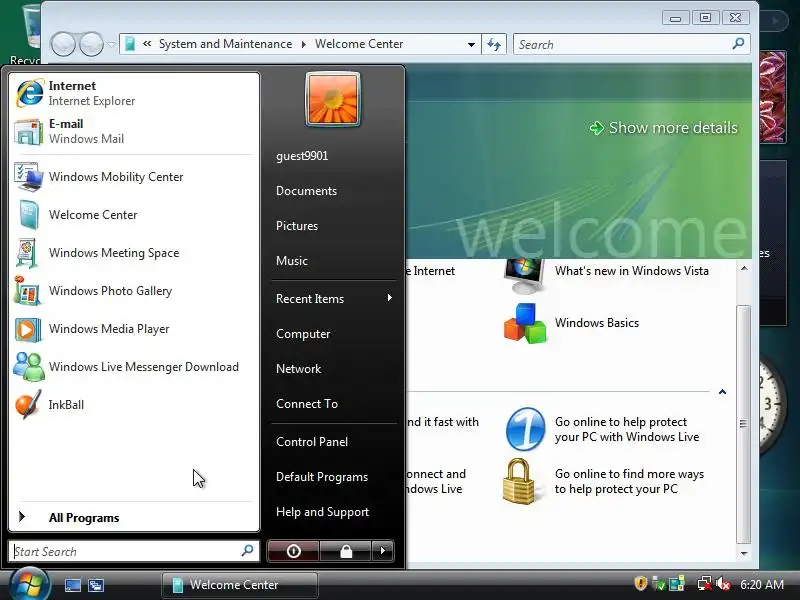800x600 pixels.
Task: Click the orange flower user picture
Action: point(333,99)
